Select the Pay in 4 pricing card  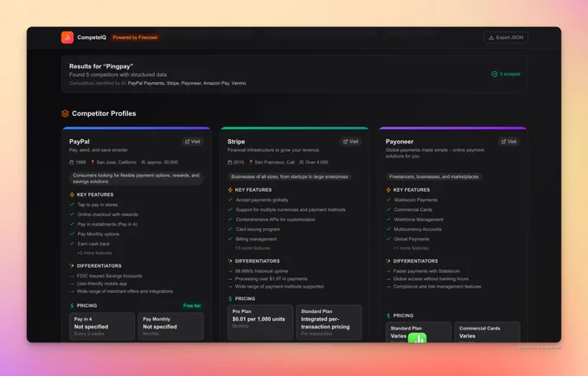[102, 326]
